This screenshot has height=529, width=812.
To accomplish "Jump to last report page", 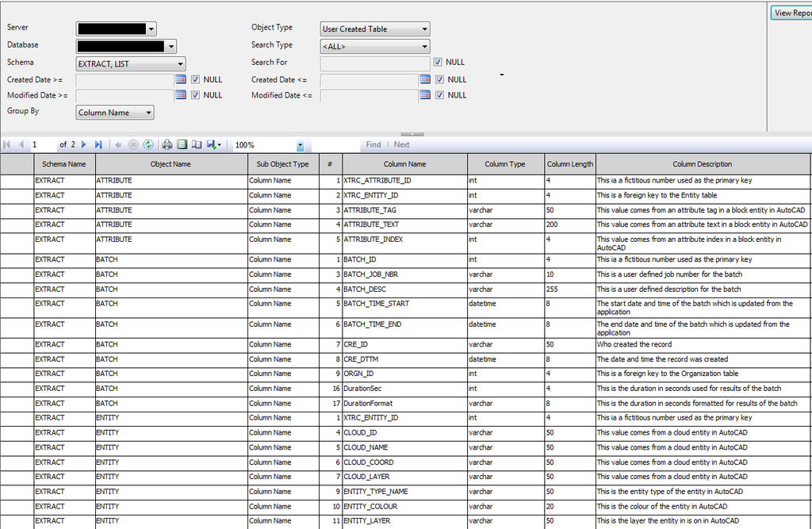I will point(98,144).
